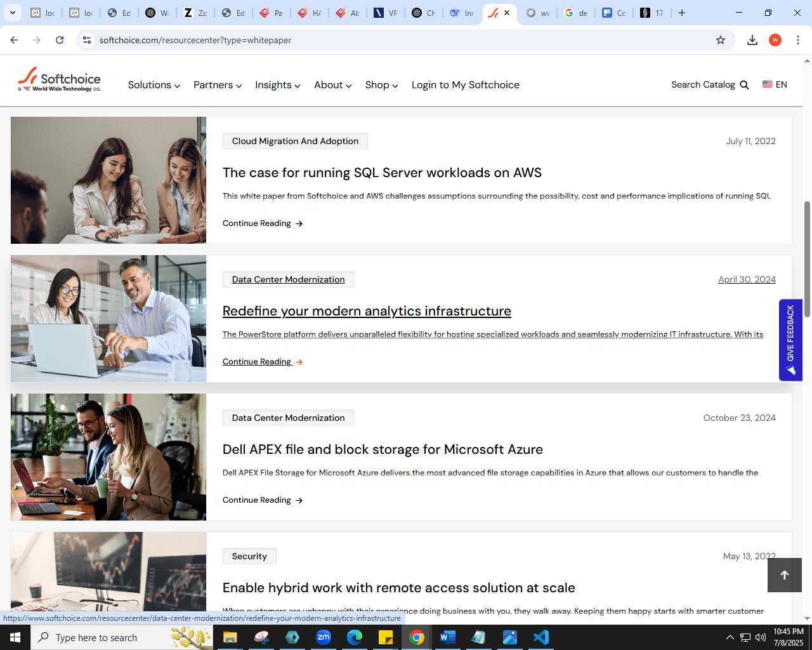
Task: Show hidden system tray icons
Action: pos(730,637)
